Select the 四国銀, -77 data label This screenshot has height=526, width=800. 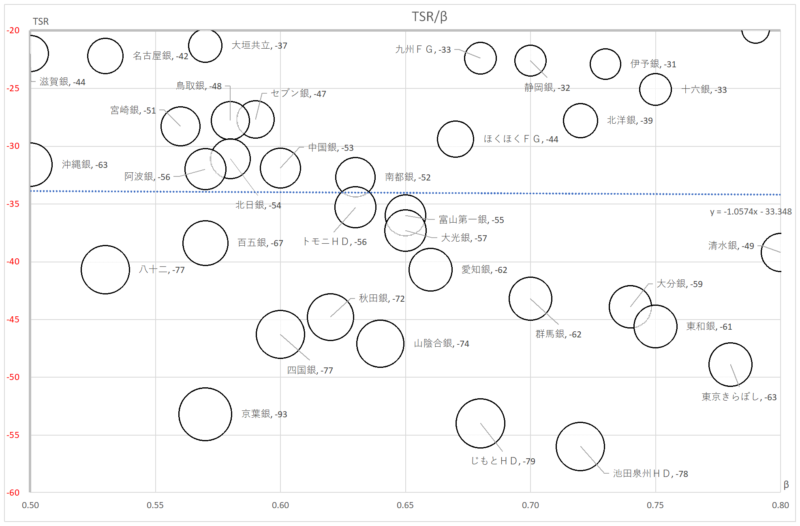pos(310,370)
